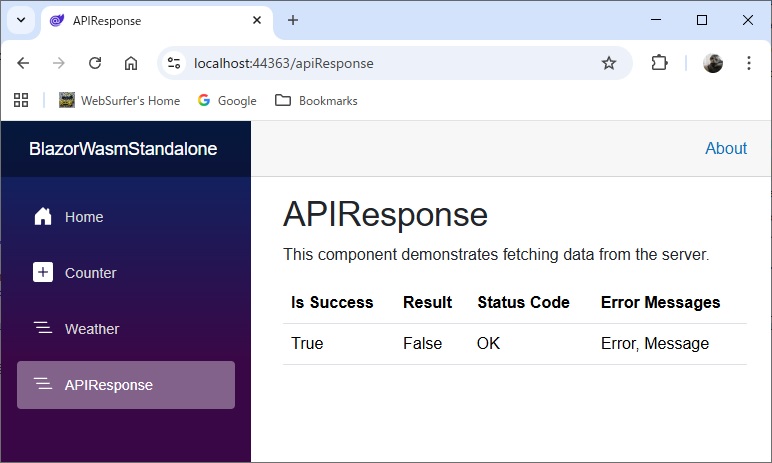Open the apps grid in bookmarks bar

click(x=21, y=100)
